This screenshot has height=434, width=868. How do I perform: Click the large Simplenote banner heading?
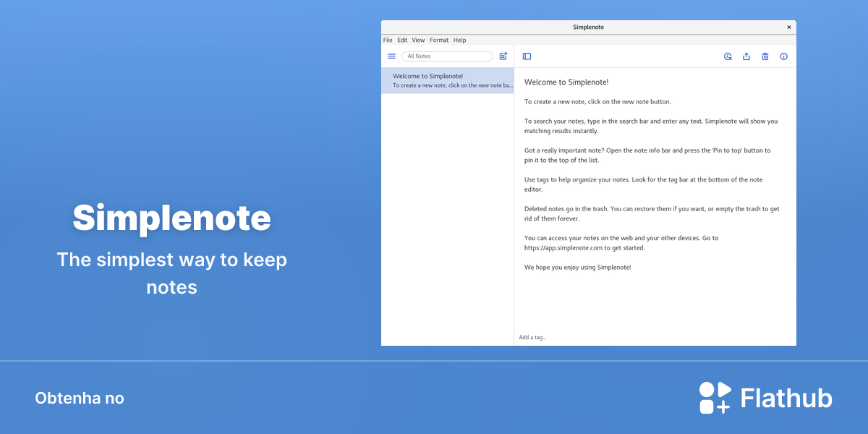(172, 217)
